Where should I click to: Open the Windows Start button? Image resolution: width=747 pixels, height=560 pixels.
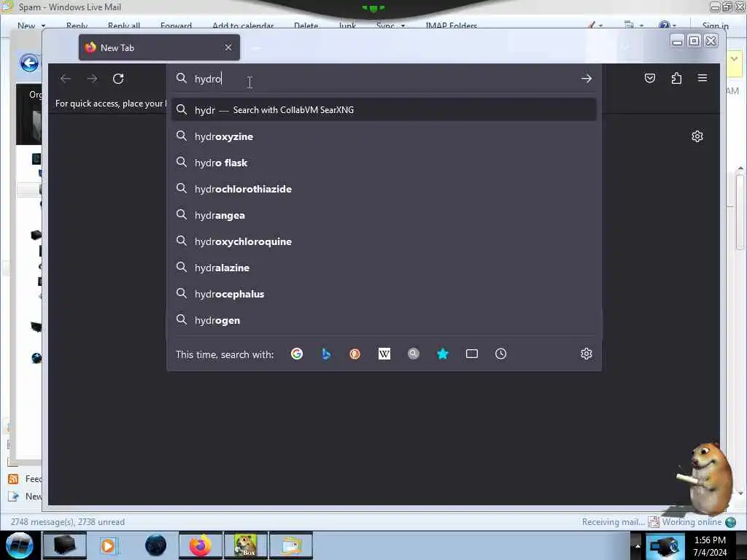click(19, 545)
